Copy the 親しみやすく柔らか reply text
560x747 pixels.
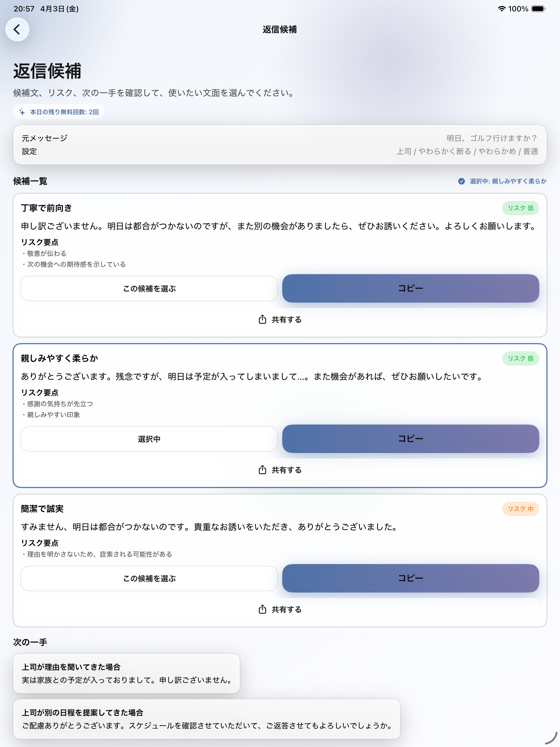[411, 438]
